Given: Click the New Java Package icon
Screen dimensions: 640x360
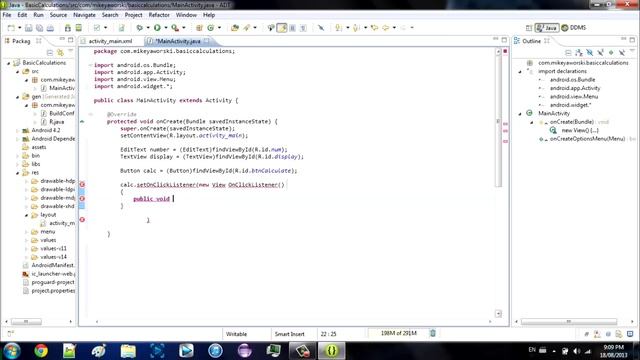Looking at the screenshot, I should coord(199,28).
